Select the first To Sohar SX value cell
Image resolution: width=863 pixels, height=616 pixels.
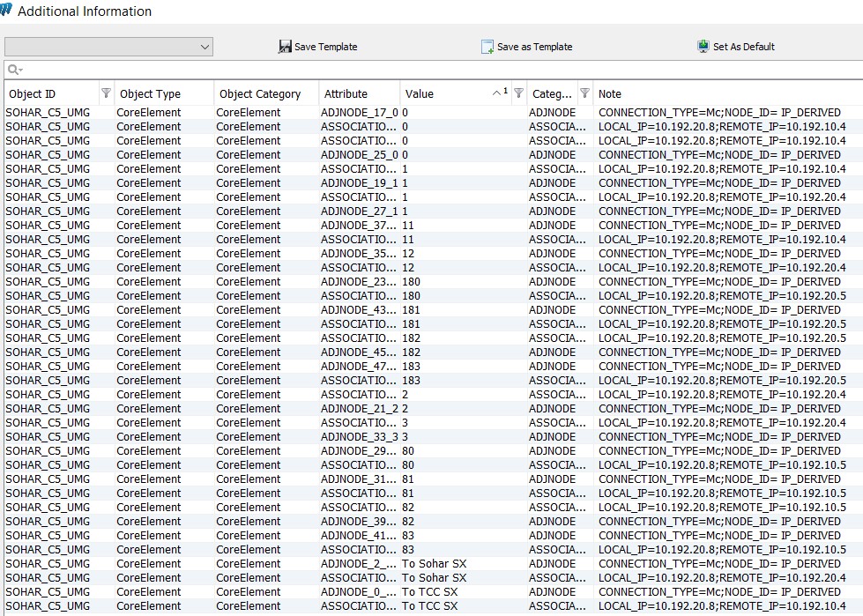click(435, 564)
